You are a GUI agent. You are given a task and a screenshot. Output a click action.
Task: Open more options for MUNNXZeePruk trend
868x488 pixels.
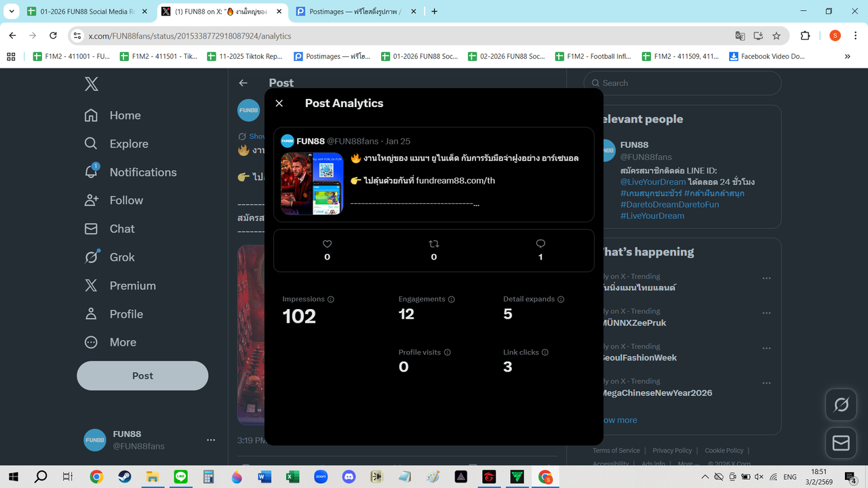(x=766, y=313)
